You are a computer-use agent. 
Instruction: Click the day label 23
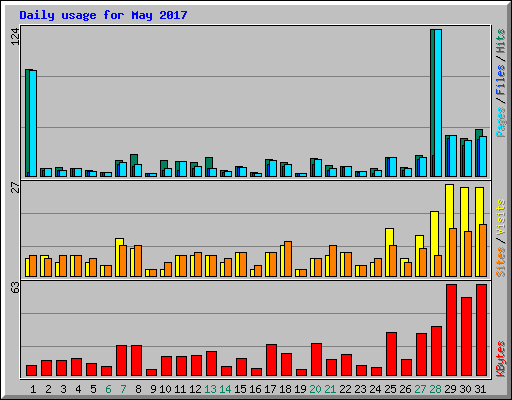[x=360, y=389]
